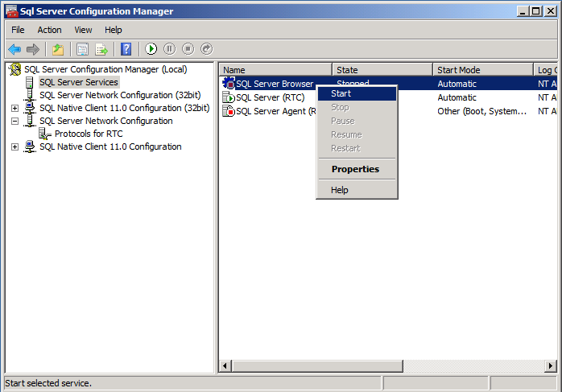Click the Up one level folder icon
The image size is (562, 392).
coord(58,49)
